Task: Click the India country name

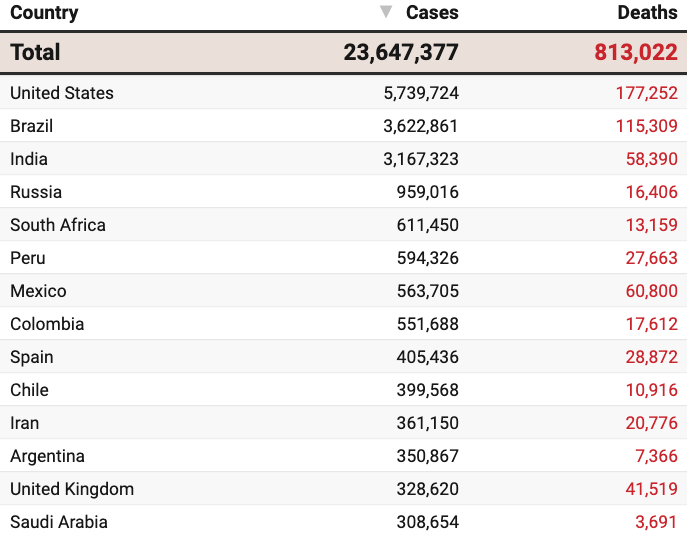Action: coord(29,159)
